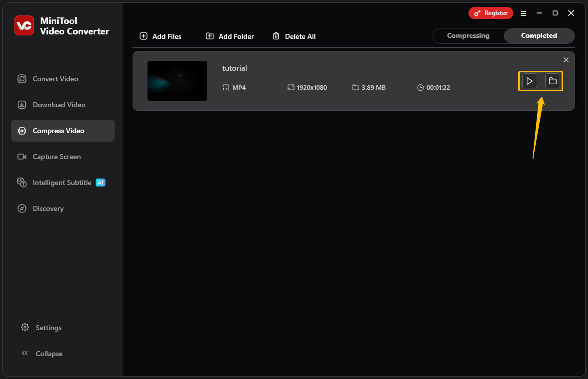Collapse the left sidebar
The width and height of the screenshot is (588, 379).
pos(42,353)
